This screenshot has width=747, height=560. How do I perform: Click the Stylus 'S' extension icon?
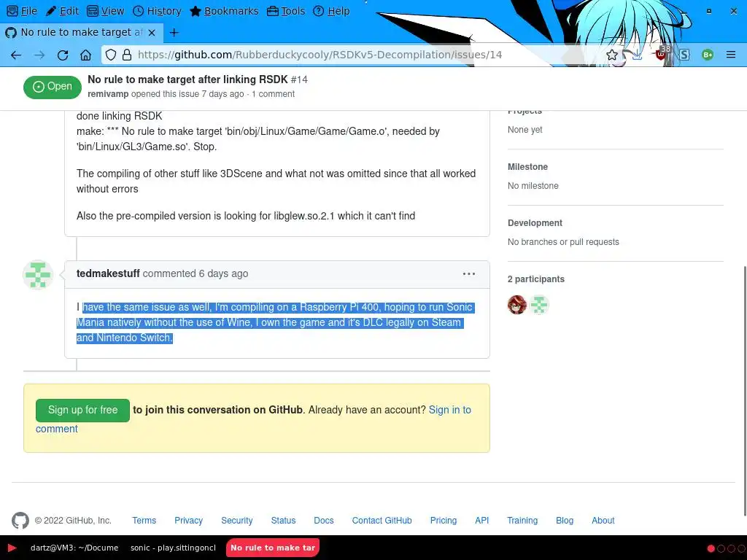(x=684, y=55)
